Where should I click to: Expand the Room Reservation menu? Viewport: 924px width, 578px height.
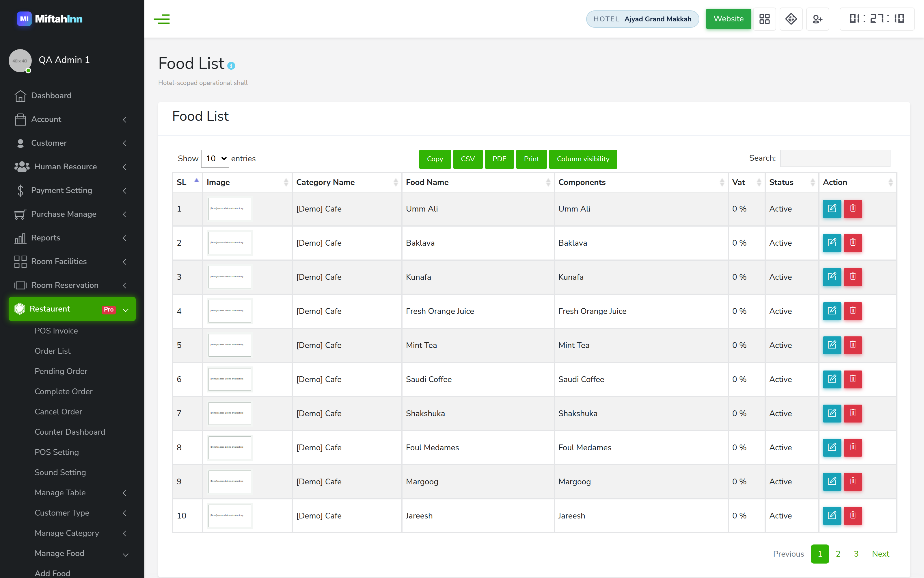[72, 285]
